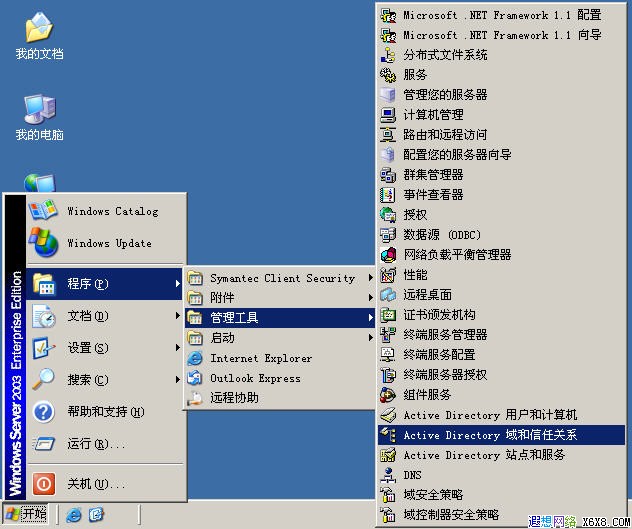The width and height of the screenshot is (632, 529).
Task: Click the 群集管理器 icon
Action: pyautogui.click(x=388, y=175)
